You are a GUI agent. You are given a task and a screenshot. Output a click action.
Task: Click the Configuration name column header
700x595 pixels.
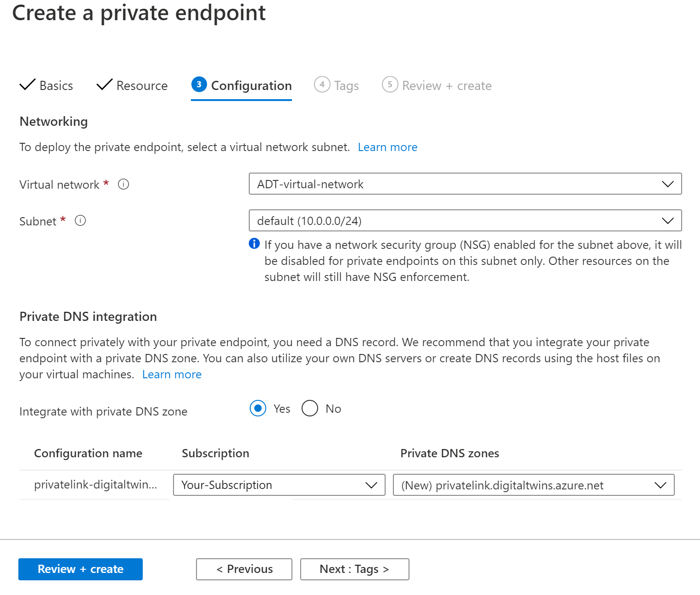click(88, 454)
